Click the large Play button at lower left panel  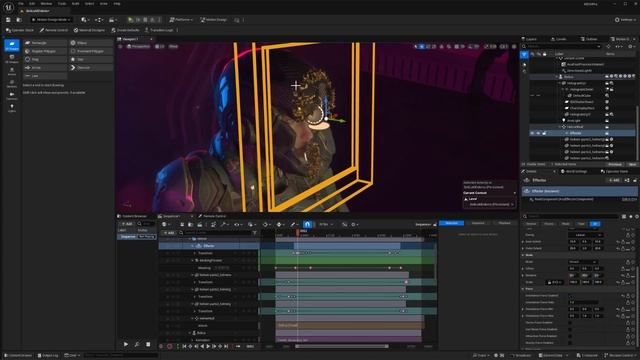(x=126, y=344)
